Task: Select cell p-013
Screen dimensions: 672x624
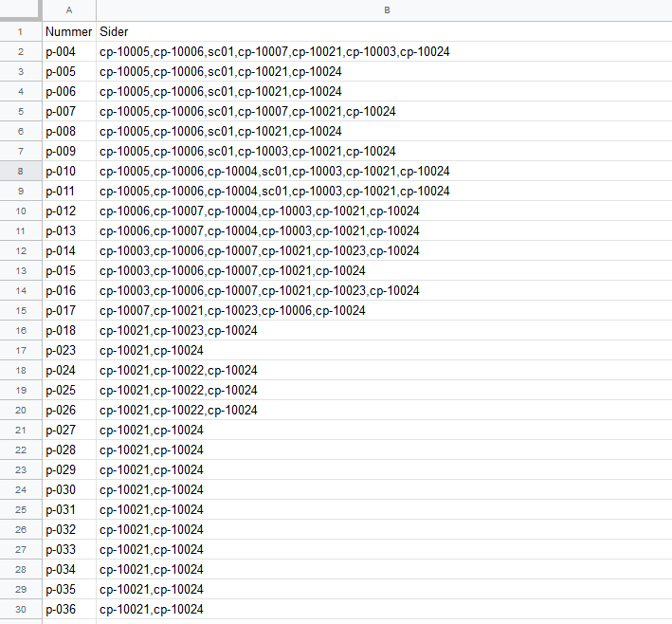Action: point(69,230)
